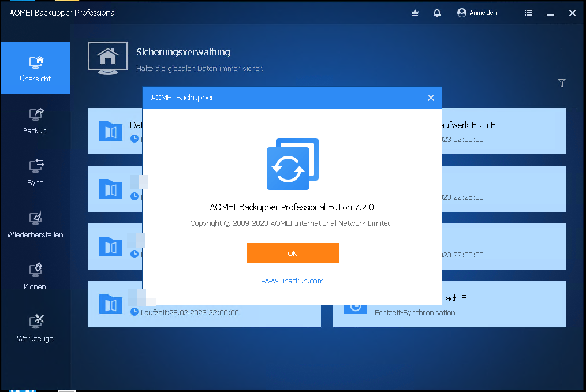586x392 pixels.
Task: Open the Klonen section
Action: (x=35, y=277)
